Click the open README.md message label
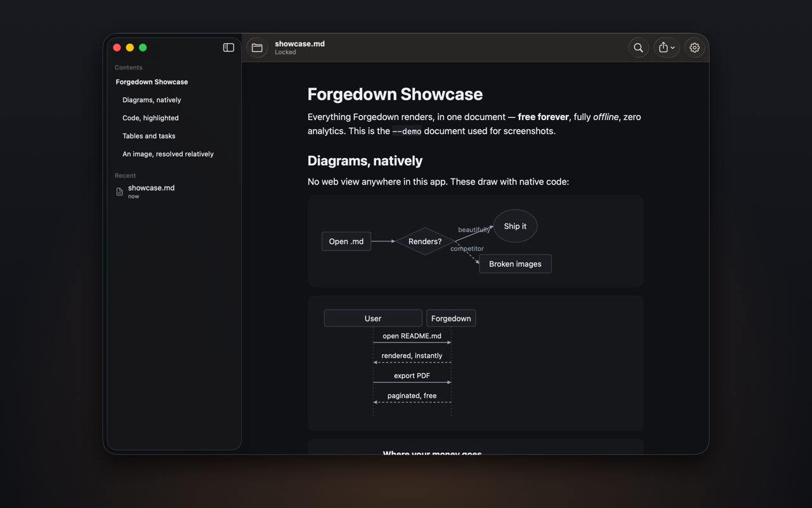Viewport: 812px width, 508px height. [x=412, y=336]
